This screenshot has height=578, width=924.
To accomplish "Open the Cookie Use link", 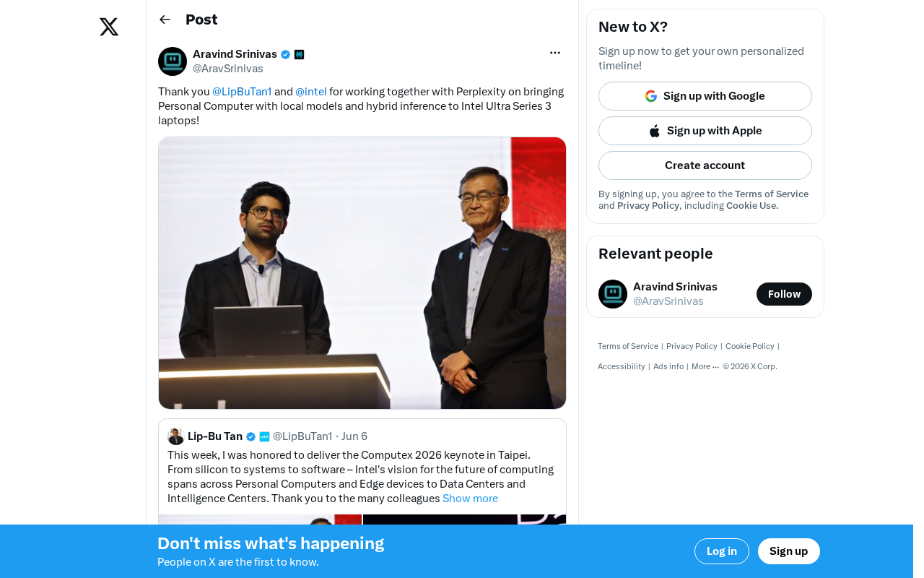I will 752,206.
